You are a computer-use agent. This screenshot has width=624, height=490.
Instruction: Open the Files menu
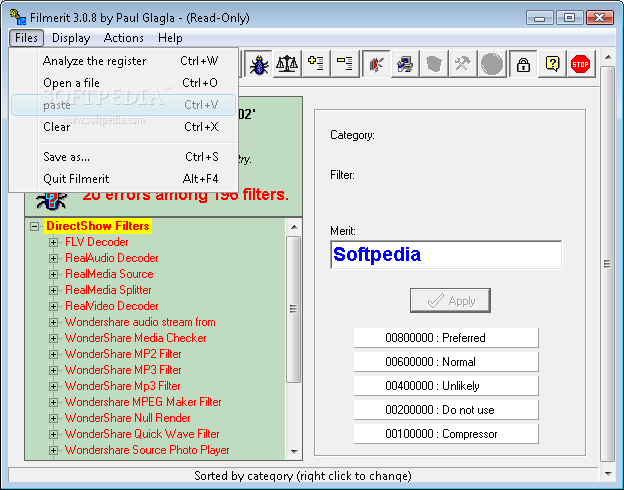(26, 38)
